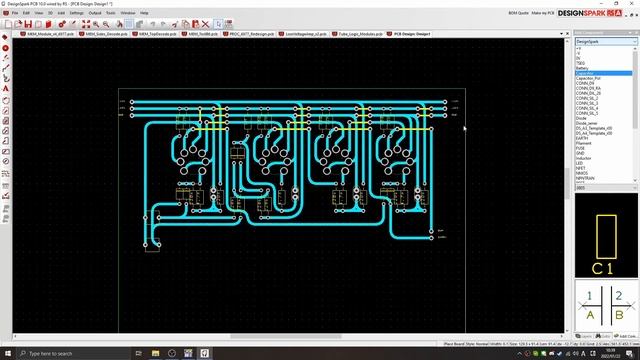Image resolution: width=640 pixels, height=360 pixels.
Task: Open the Settings menu
Action: point(76,13)
